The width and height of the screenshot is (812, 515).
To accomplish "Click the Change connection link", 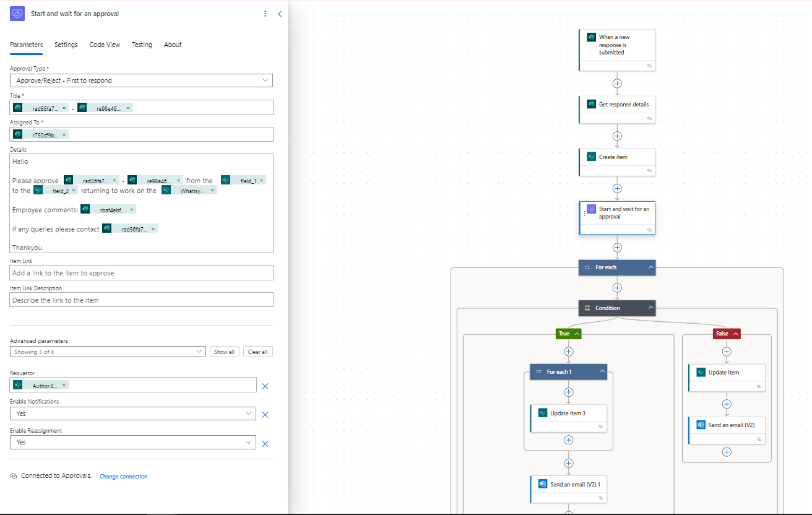I will point(123,477).
